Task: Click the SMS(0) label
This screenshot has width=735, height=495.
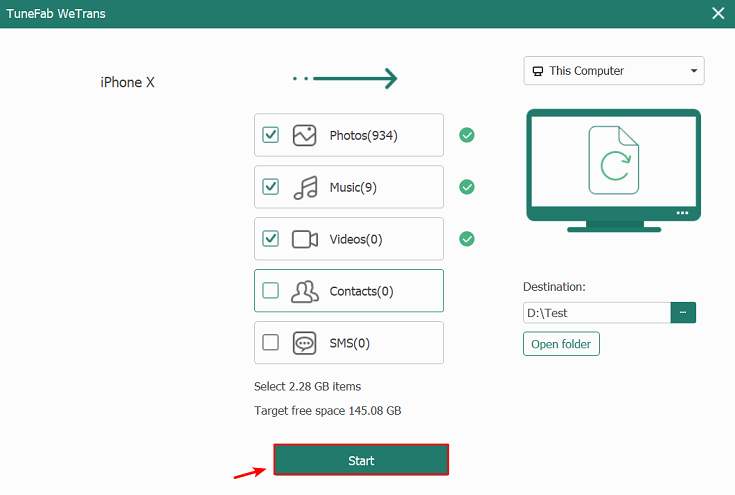Action: 349,344
